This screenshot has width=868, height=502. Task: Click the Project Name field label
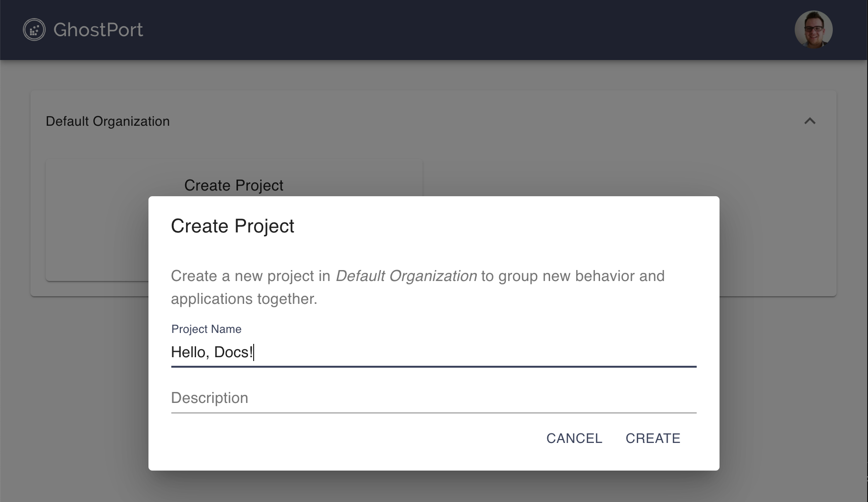tap(206, 329)
